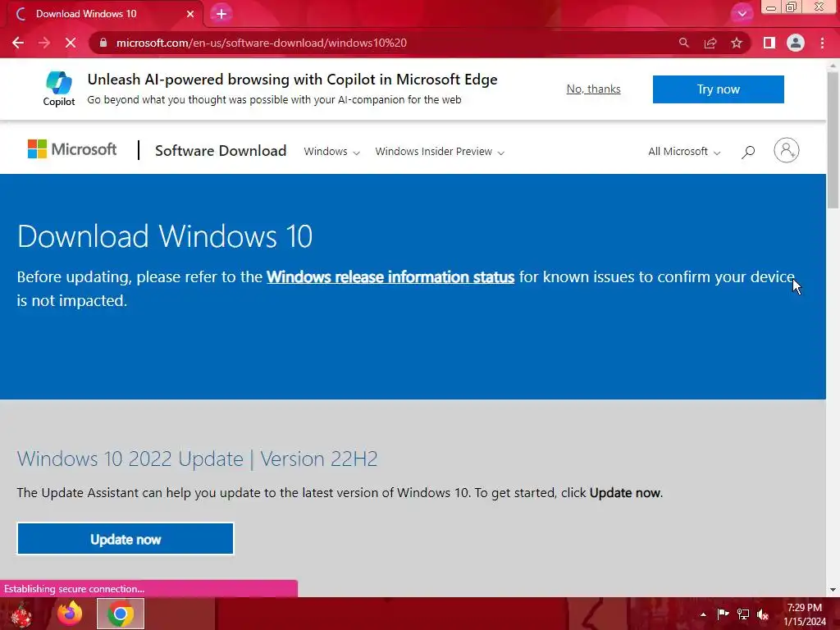Open site info via the padlock icon

pyautogui.click(x=103, y=43)
